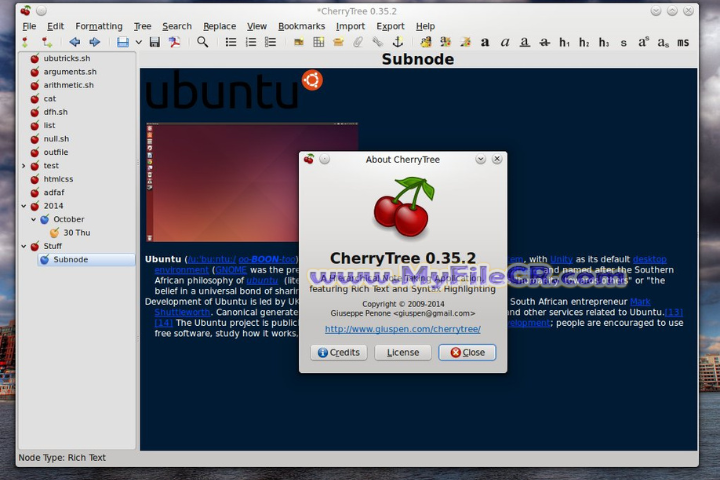Viewport: 720px width, 480px height.
Task: Click the Add Node toolbar icon
Action: [25, 42]
